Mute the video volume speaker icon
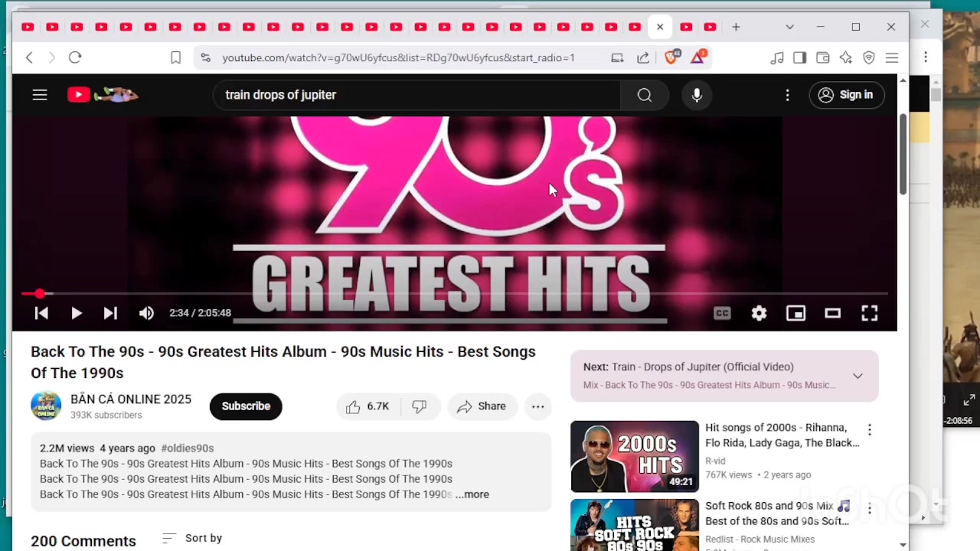 click(146, 313)
